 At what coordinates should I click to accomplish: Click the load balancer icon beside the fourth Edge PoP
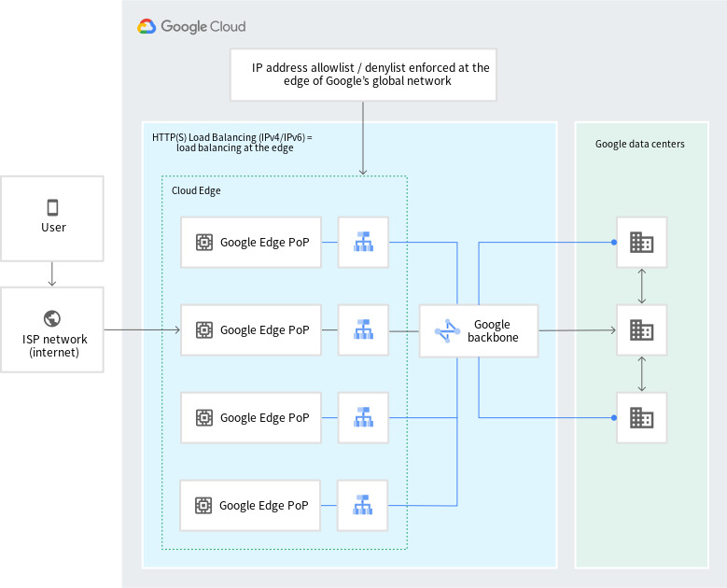(363, 505)
